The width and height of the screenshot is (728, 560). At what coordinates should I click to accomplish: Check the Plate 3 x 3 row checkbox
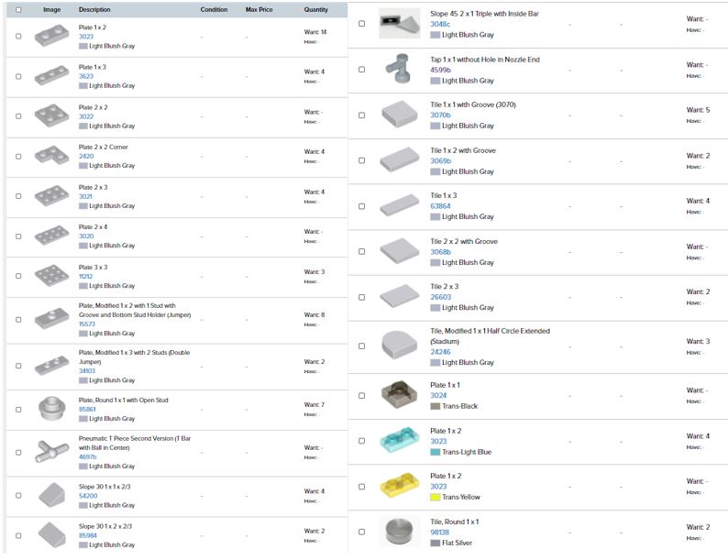pos(18,276)
